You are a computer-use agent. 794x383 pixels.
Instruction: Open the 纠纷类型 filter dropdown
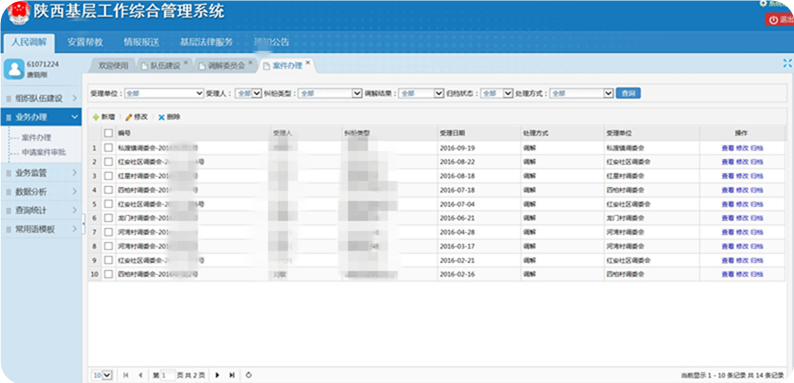tap(330, 93)
